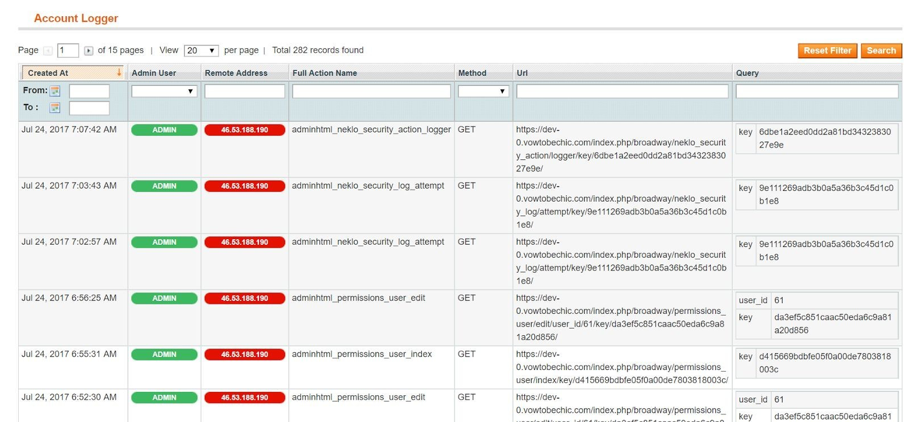The image size is (904, 422).
Task: Select adminhtml_permissions_user_edit in 6:56:25 AM row
Action: (x=359, y=297)
